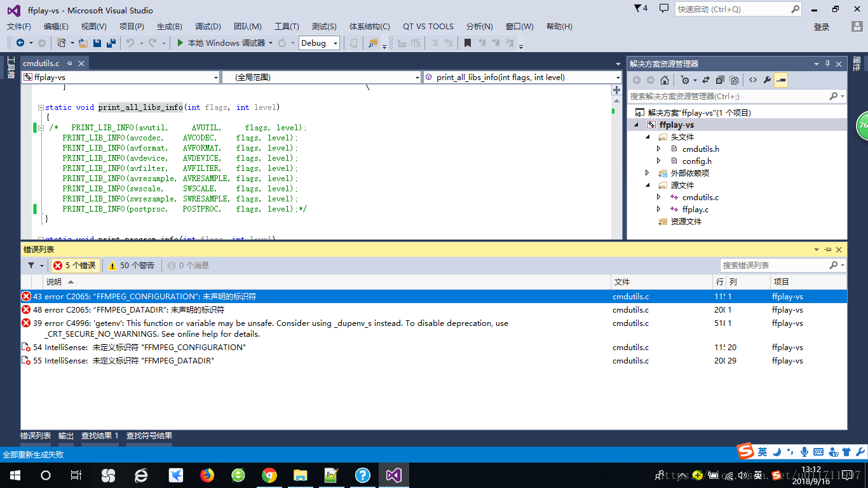
Task: Select the 资源文件 folder in Solution Explorer
Action: tap(686, 221)
